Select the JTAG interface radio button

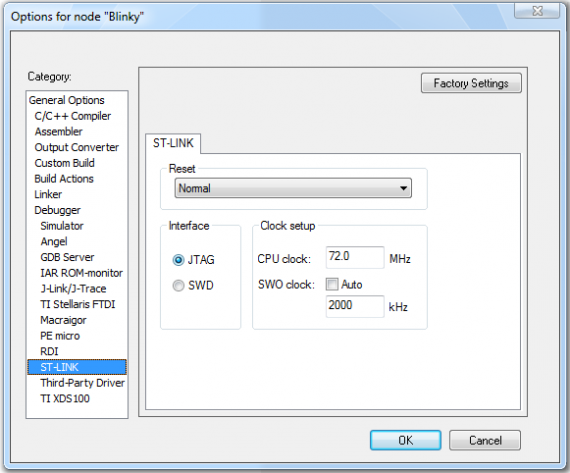point(178,260)
